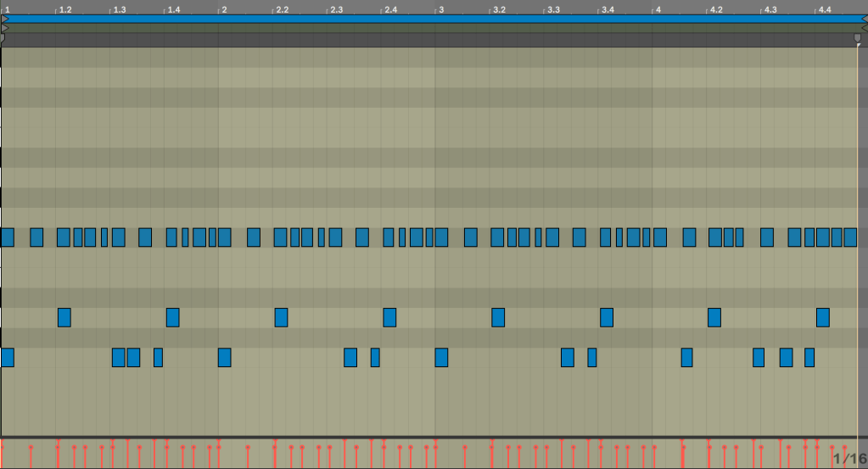Viewport: 868px width, 469px height.
Task: Select the middle-row note at beat 2.4
Action: click(x=389, y=317)
